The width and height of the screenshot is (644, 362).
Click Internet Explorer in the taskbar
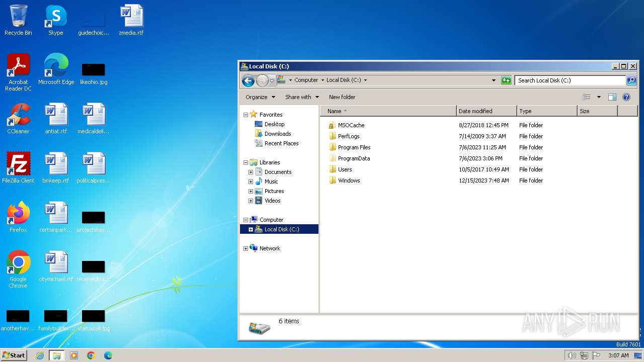40,355
